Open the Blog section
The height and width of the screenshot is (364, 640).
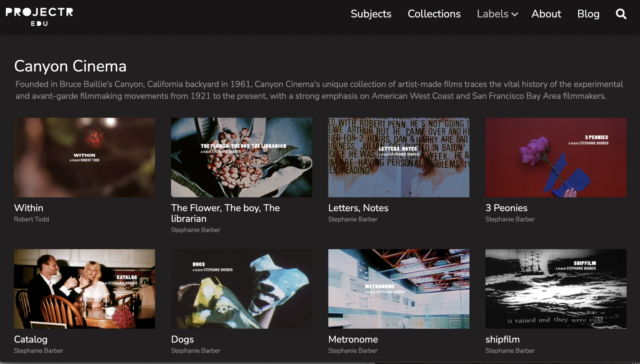point(588,14)
